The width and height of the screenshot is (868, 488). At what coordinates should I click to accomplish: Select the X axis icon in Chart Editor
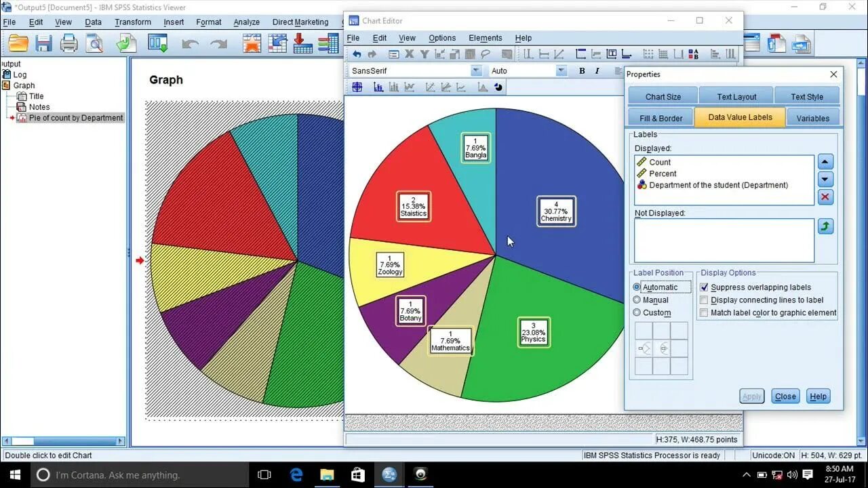point(409,54)
